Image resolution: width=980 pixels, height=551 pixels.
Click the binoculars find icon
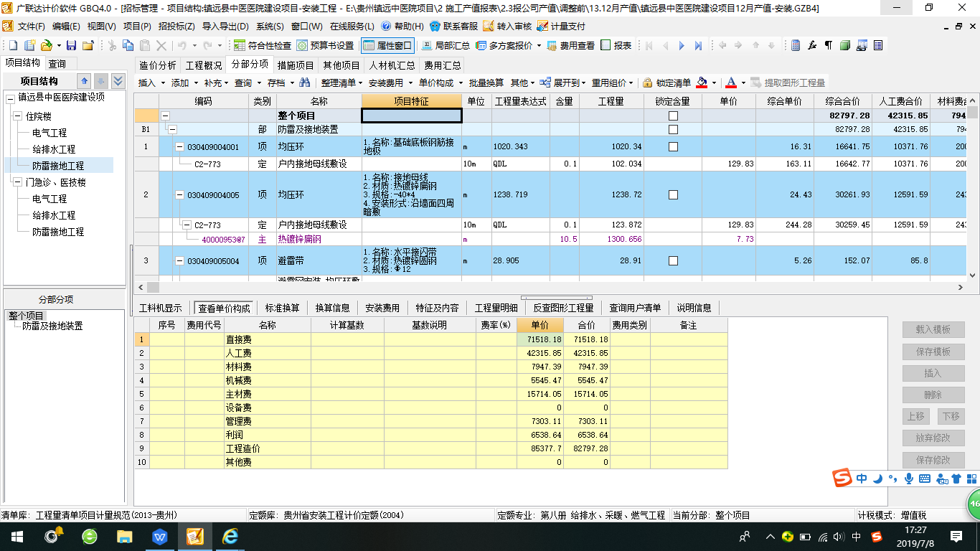(305, 83)
